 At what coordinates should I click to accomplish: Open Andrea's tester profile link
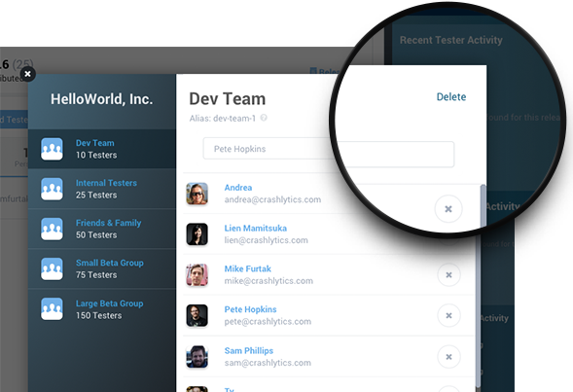238,188
